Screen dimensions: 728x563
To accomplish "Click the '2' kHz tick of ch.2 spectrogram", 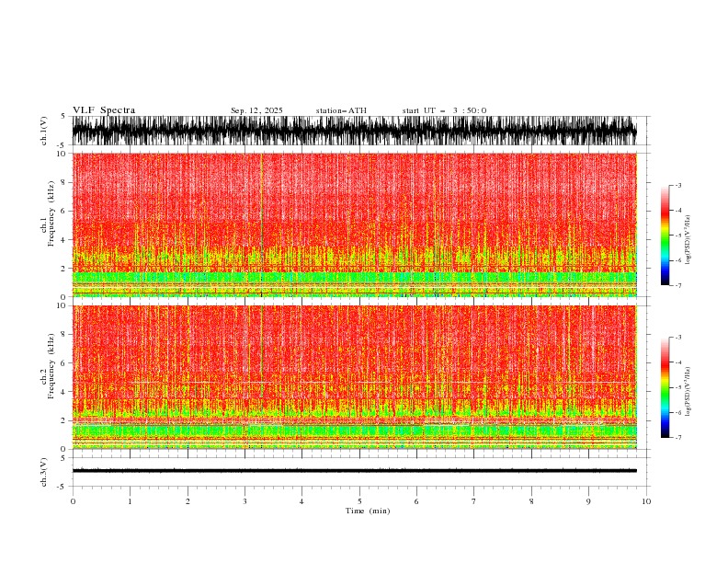I will click(65, 420).
